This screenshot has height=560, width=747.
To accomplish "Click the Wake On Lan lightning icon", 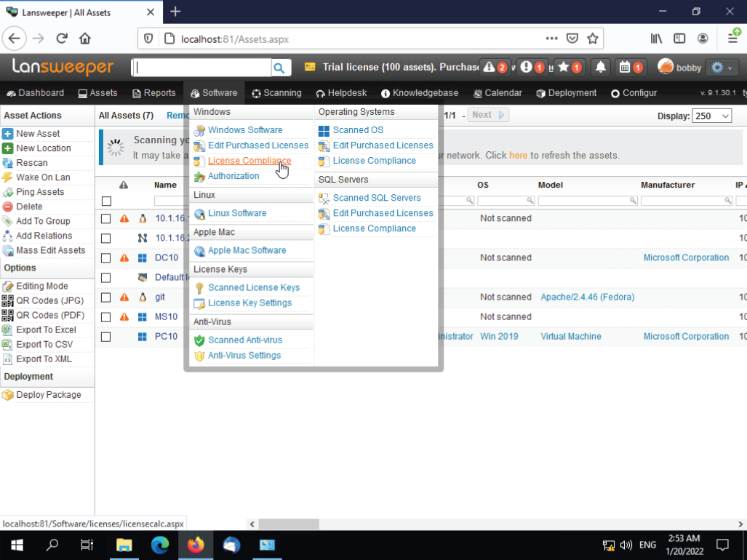I will (x=7, y=177).
